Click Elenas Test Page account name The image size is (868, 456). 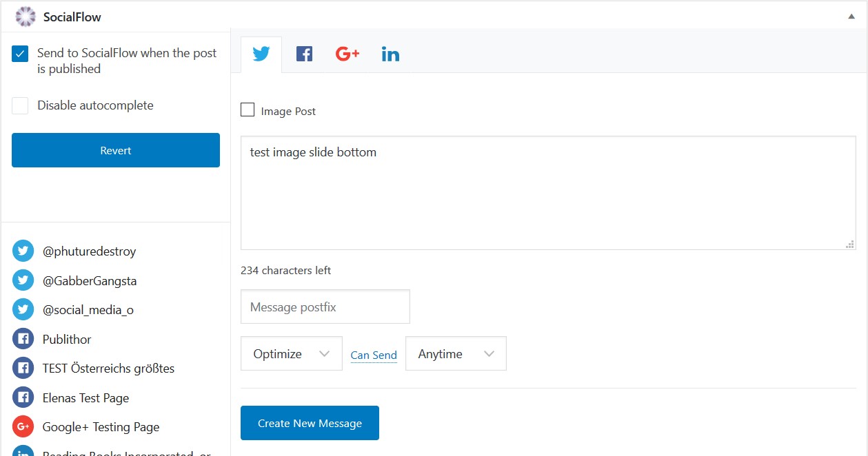(x=85, y=398)
